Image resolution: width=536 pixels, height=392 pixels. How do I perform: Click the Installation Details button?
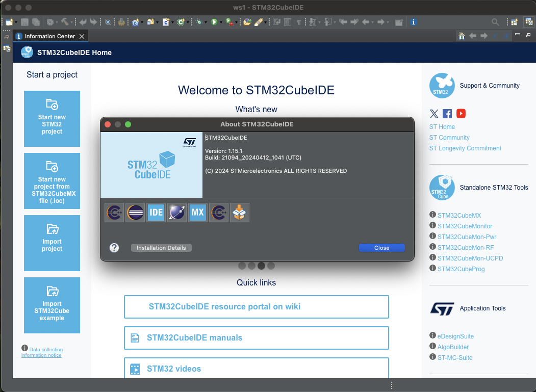161,248
